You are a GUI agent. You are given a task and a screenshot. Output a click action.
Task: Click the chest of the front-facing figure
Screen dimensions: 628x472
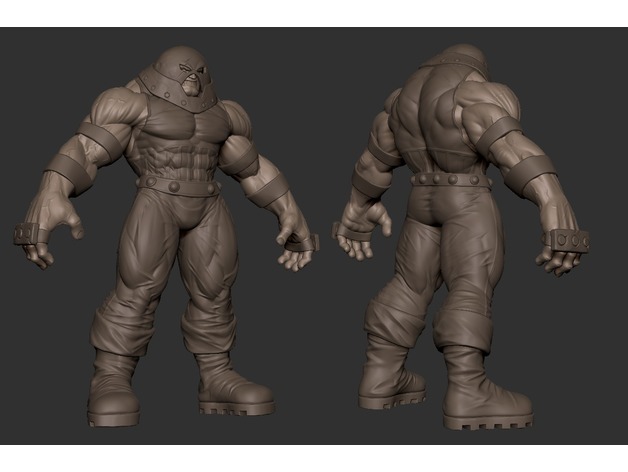[x=185, y=132]
